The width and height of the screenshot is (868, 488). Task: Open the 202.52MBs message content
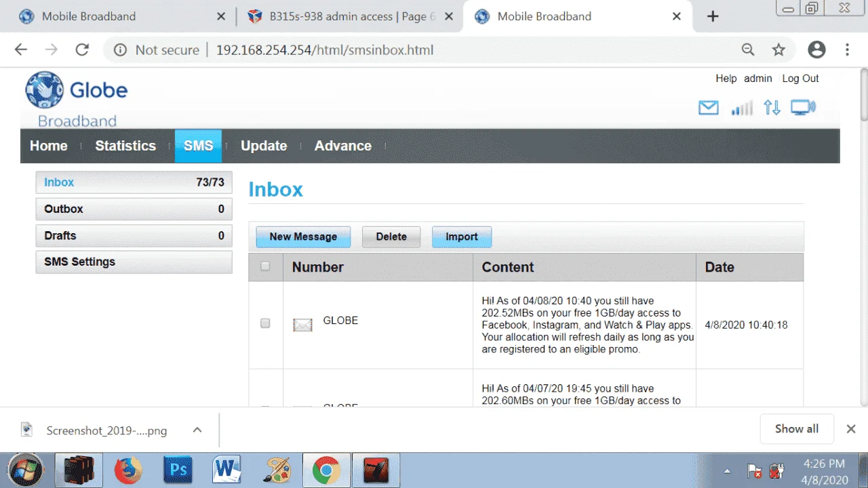[588, 325]
